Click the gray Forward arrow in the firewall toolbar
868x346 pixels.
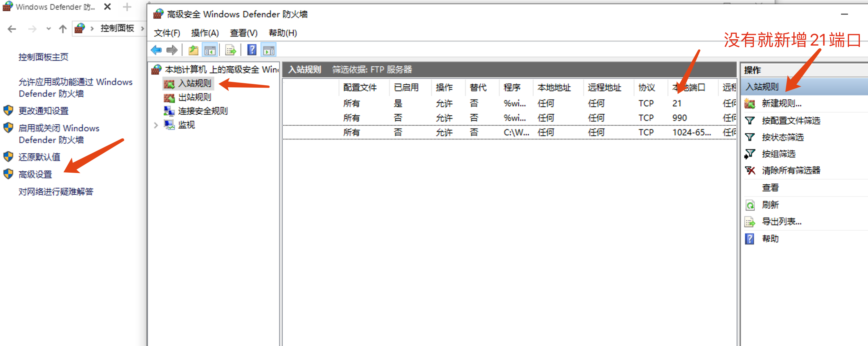[x=172, y=50]
